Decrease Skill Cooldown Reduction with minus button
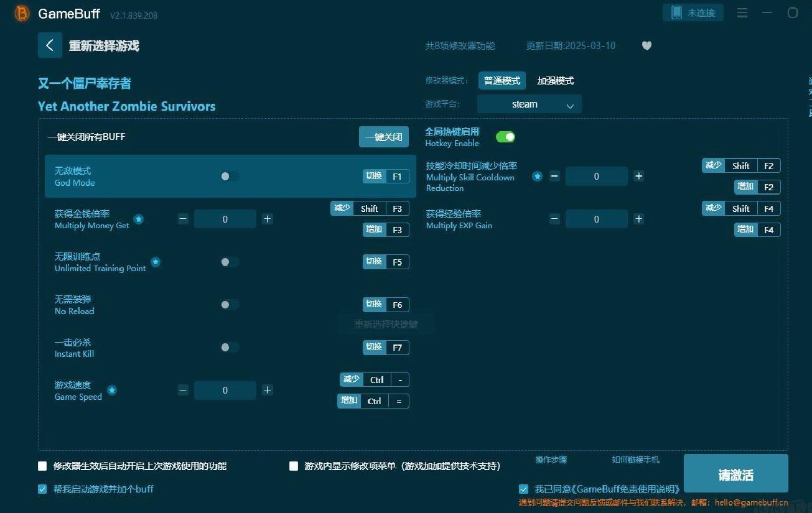812x513 pixels. (x=554, y=176)
